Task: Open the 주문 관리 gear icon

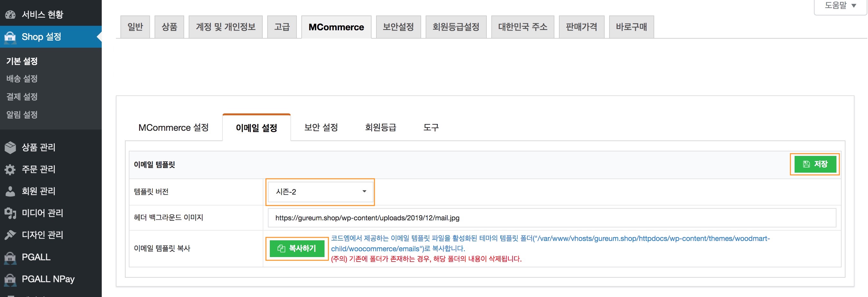Action: (10, 169)
